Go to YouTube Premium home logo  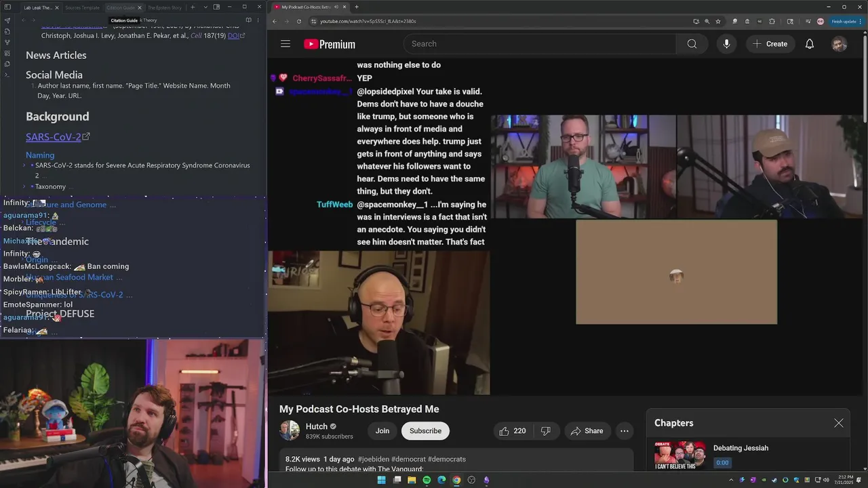pos(330,44)
